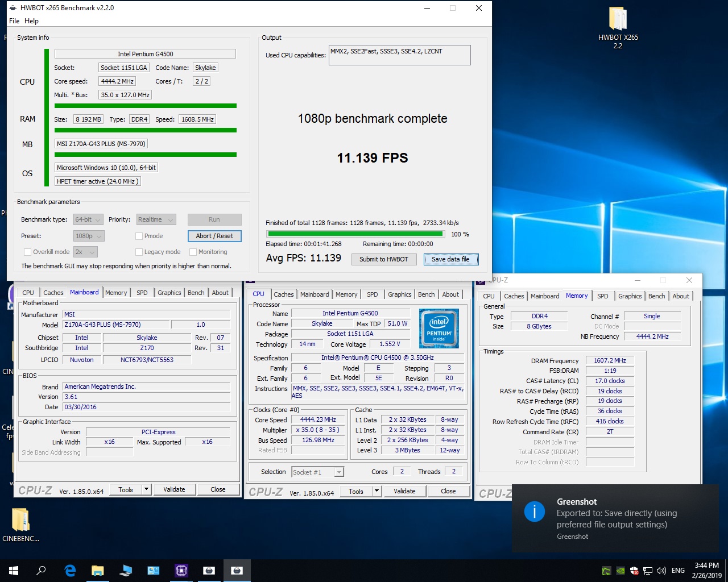Click the active HWBOT x265 taskbar icon
Viewport: 728px width, 582px height.
[x=237, y=570]
